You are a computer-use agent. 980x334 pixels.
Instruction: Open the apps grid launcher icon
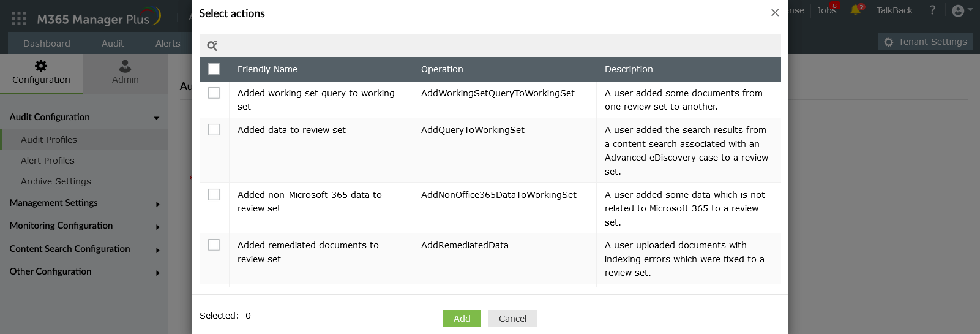click(x=19, y=19)
